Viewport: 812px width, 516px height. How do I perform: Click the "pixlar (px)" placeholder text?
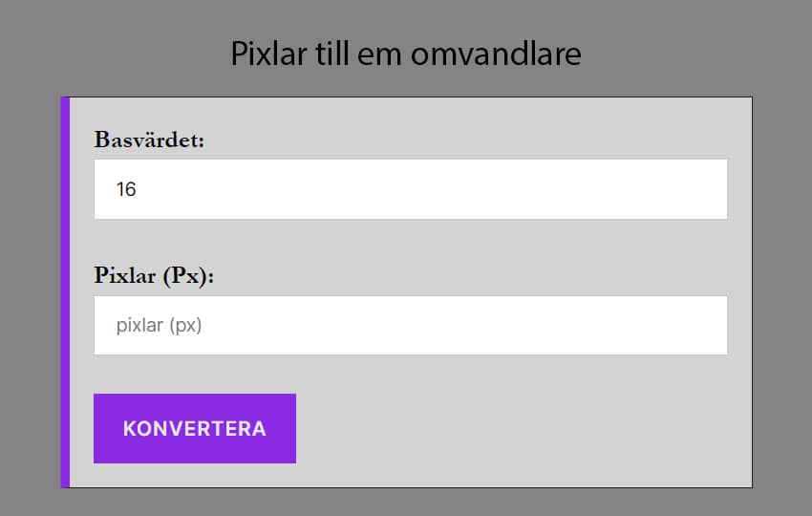pos(160,326)
